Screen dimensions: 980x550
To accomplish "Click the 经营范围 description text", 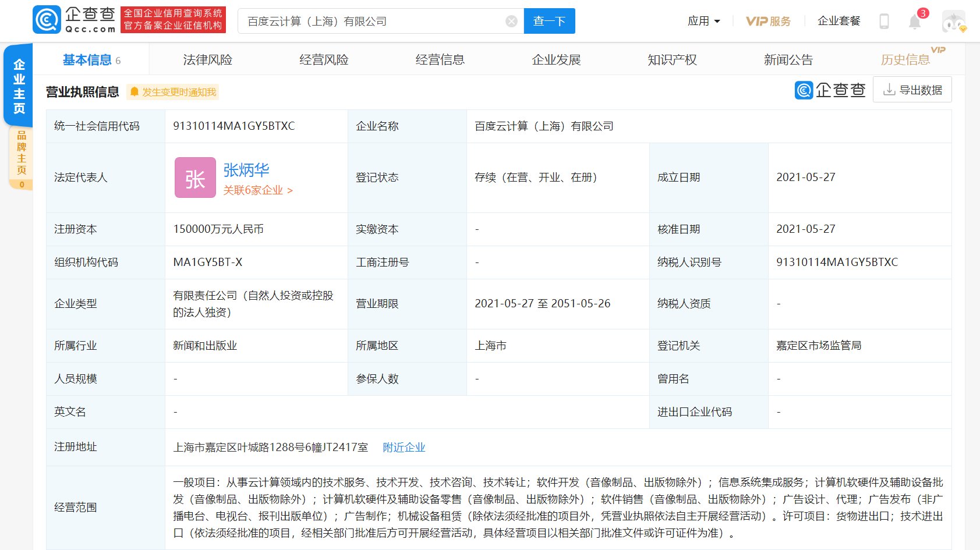I will pyautogui.click(x=558, y=508).
